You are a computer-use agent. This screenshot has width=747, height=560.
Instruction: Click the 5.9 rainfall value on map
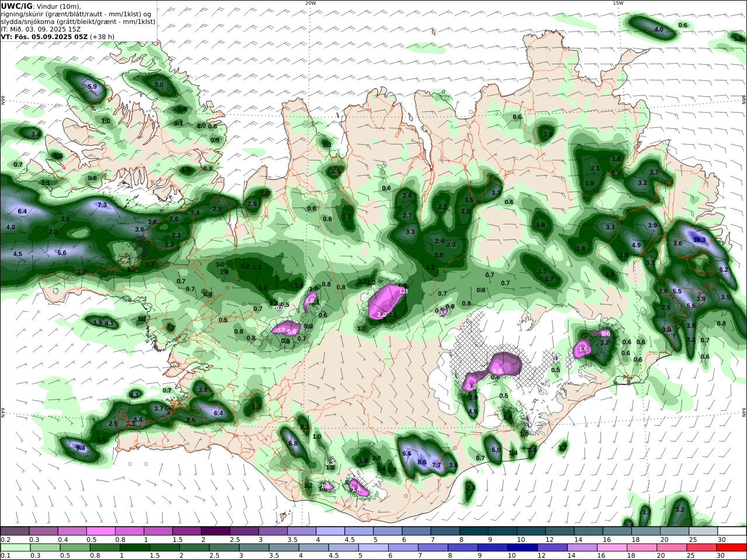coord(92,86)
